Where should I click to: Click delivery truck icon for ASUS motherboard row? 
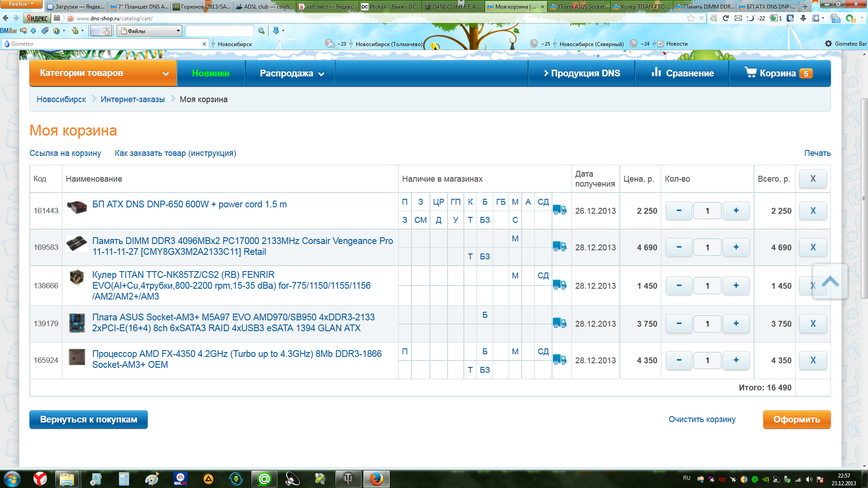[560, 323]
